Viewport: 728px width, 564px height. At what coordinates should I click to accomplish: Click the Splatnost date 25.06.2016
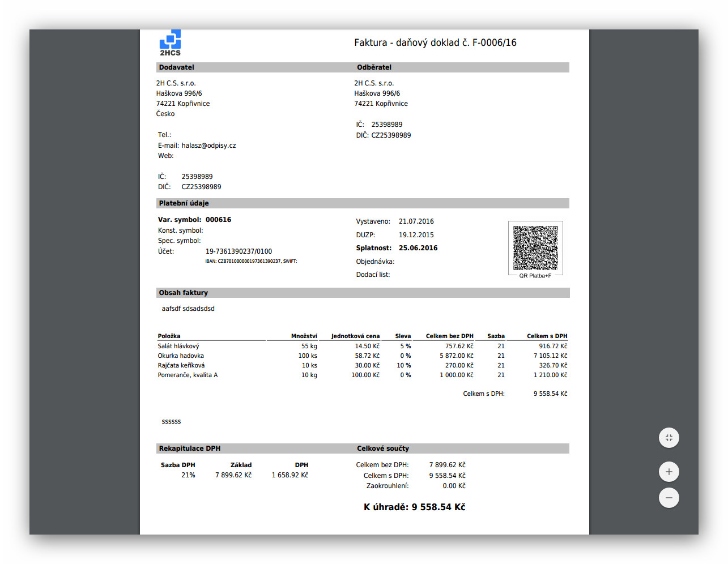418,248
